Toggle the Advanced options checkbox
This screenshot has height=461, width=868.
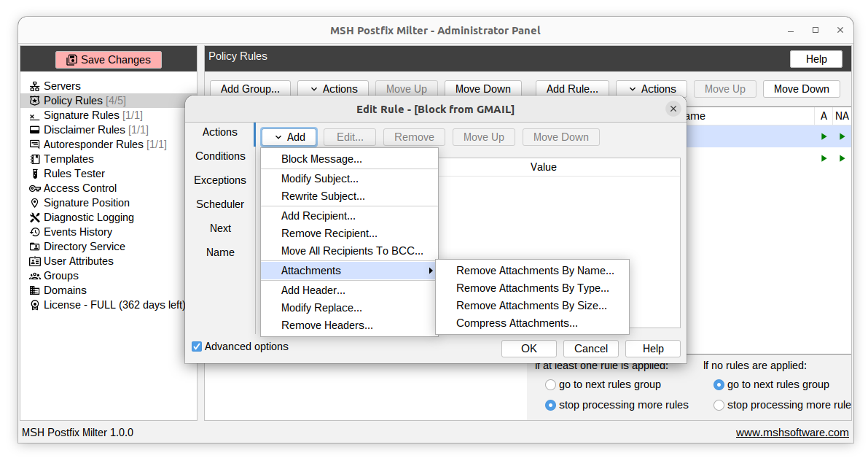(x=197, y=346)
